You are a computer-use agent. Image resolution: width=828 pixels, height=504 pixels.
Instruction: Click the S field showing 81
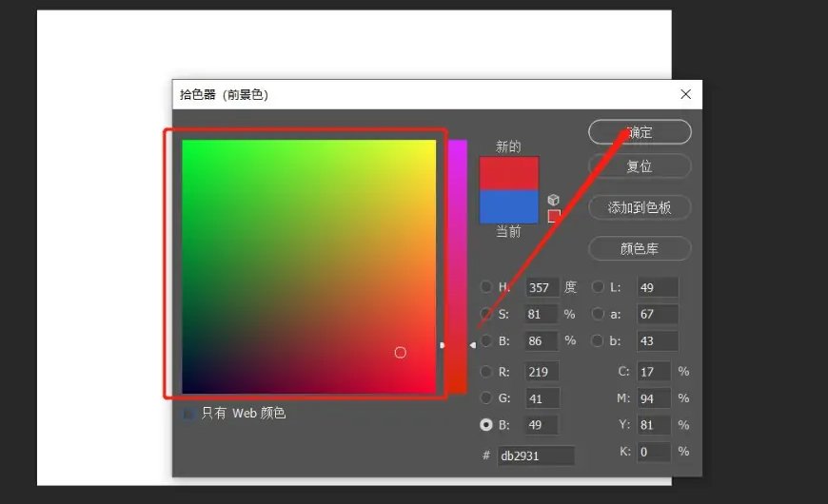tap(542, 314)
